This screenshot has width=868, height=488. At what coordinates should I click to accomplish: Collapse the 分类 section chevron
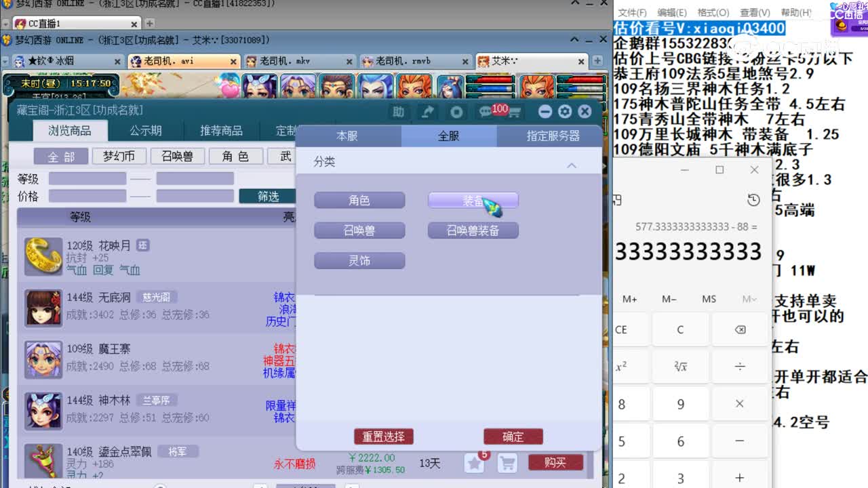572,165
